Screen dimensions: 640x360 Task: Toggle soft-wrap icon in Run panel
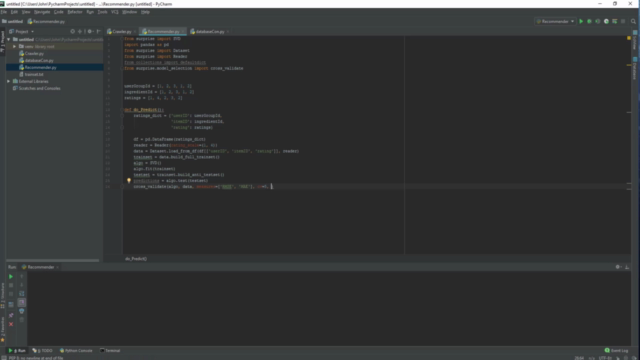(22, 293)
